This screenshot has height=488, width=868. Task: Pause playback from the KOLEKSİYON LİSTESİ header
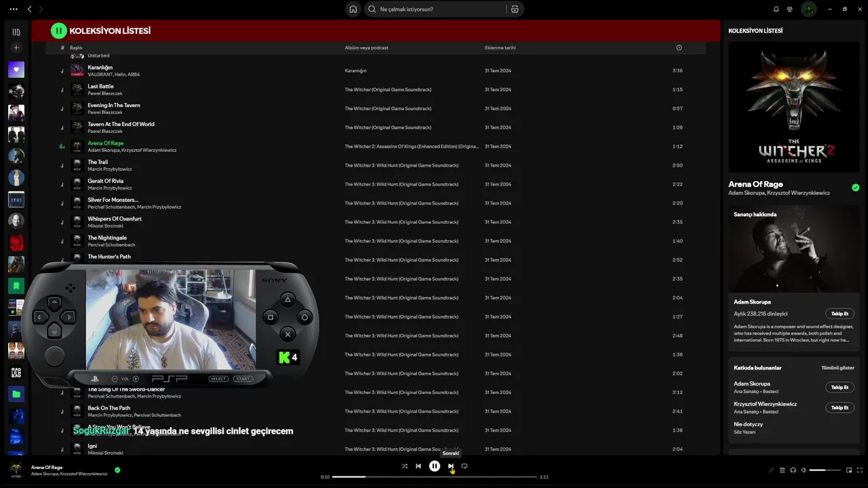click(x=59, y=30)
